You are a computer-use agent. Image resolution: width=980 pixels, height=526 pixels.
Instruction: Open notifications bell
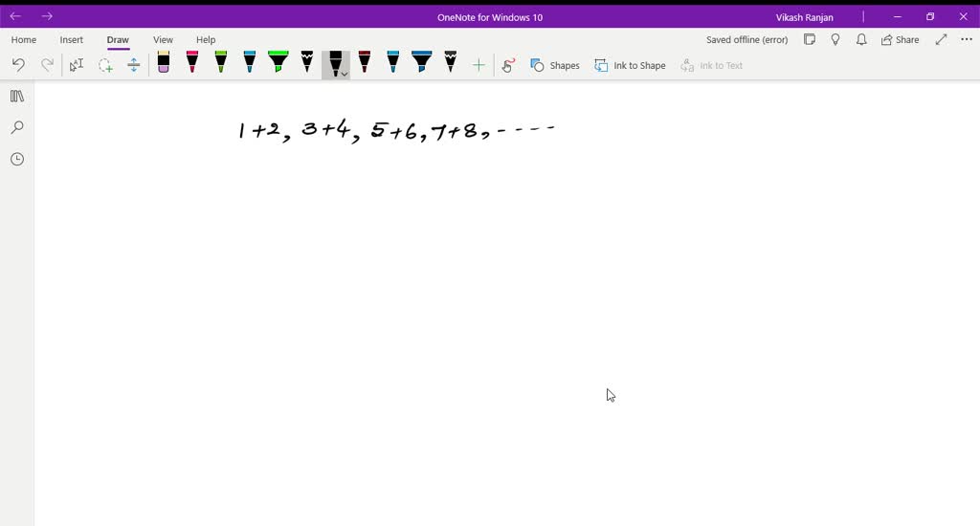point(861,39)
